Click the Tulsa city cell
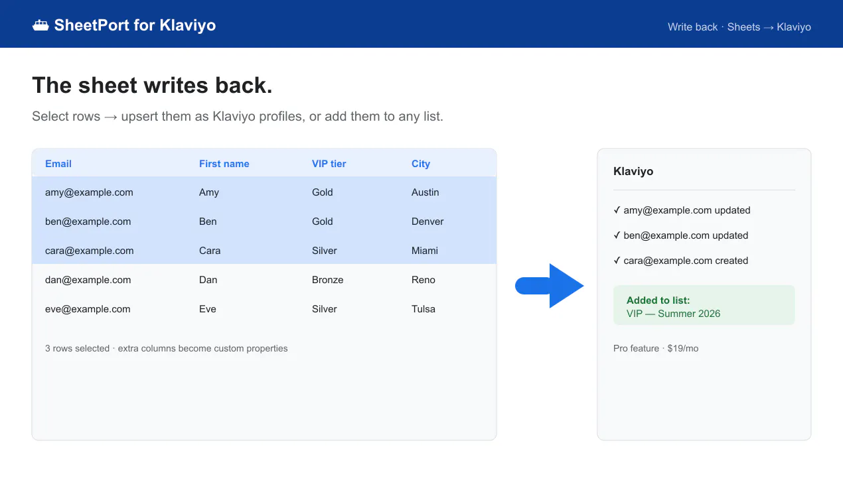The width and height of the screenshot is (843, 504). click(423, 309)
